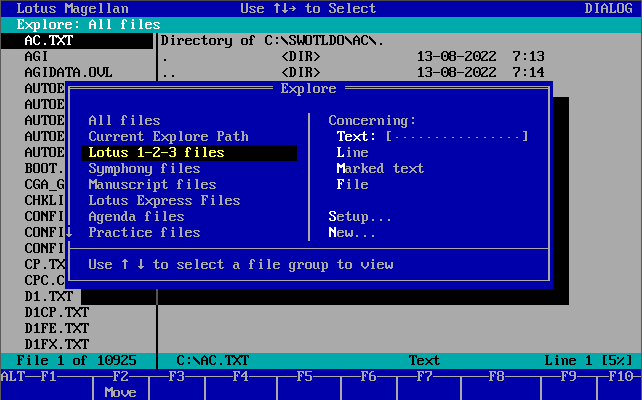The width and height of the screenshot is (642, 400).
Task: Select Agenda files group
Action: pos(136,217)
